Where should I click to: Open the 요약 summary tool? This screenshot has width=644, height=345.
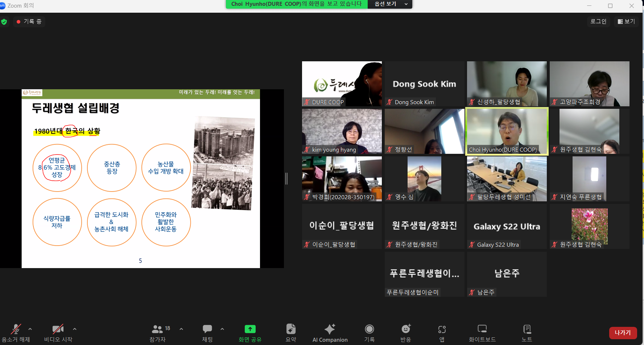click(291, 329)
